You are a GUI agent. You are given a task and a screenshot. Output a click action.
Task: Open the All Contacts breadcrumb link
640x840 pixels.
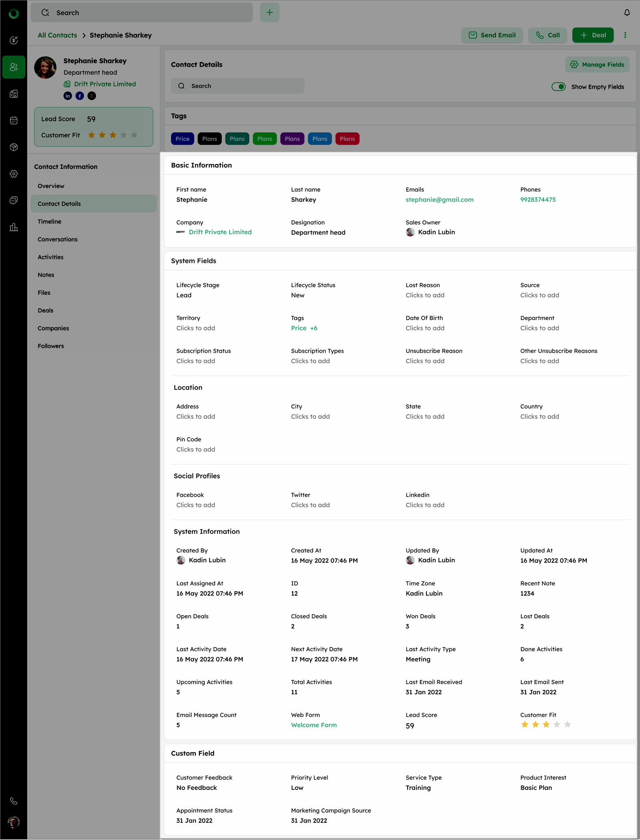(57, 35)
